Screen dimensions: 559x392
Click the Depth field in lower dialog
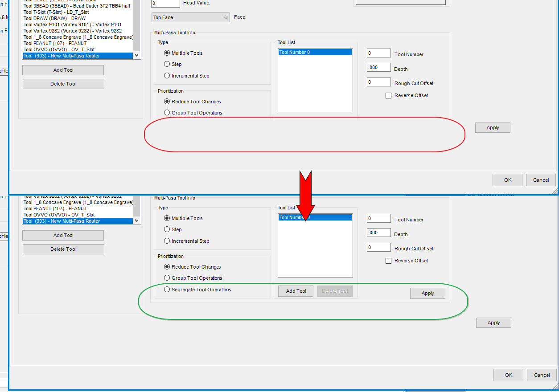click(378, 233)
